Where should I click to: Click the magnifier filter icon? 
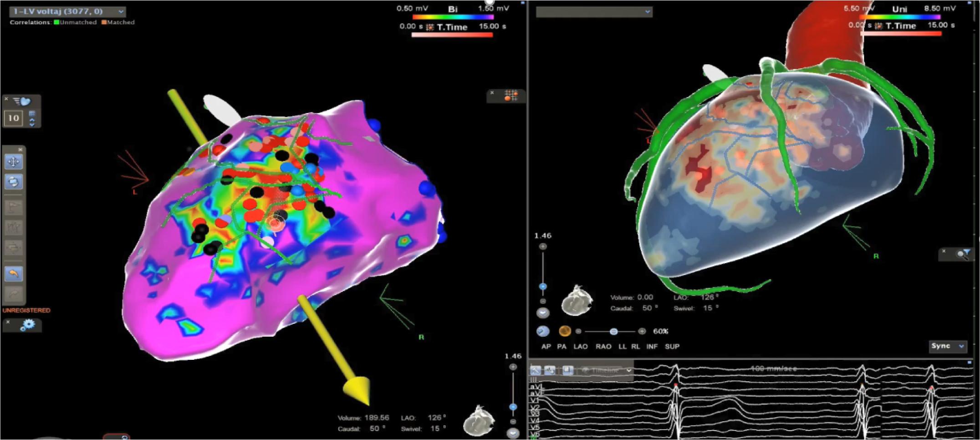963,254
